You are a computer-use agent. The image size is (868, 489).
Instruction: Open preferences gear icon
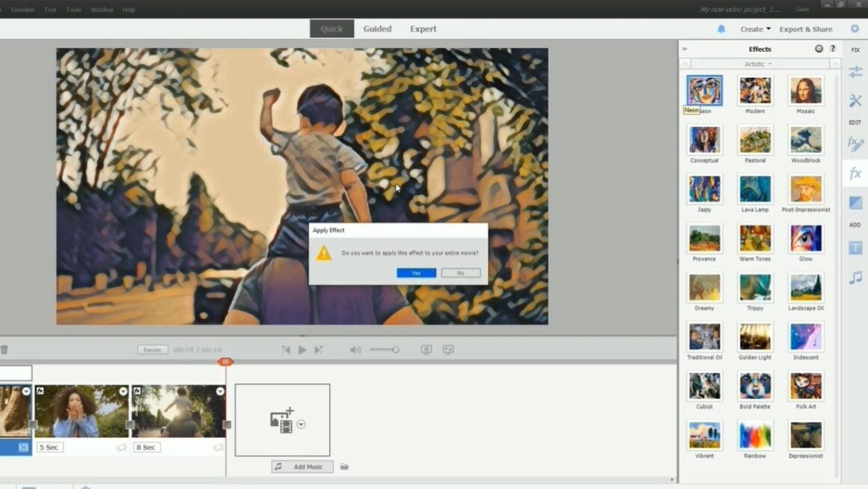(855, 28)
